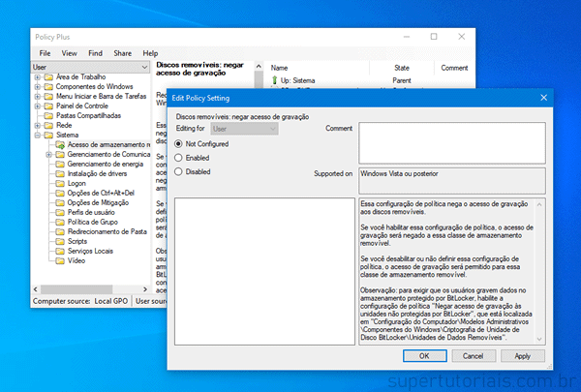
Task: Choose the Disabled radio button
Action: tap(178, 172)
